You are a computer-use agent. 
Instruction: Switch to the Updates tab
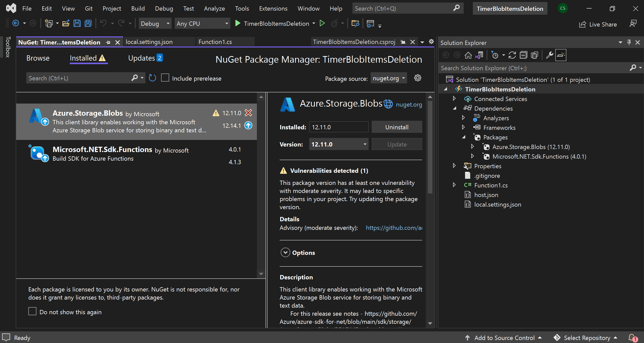point(145,58)
